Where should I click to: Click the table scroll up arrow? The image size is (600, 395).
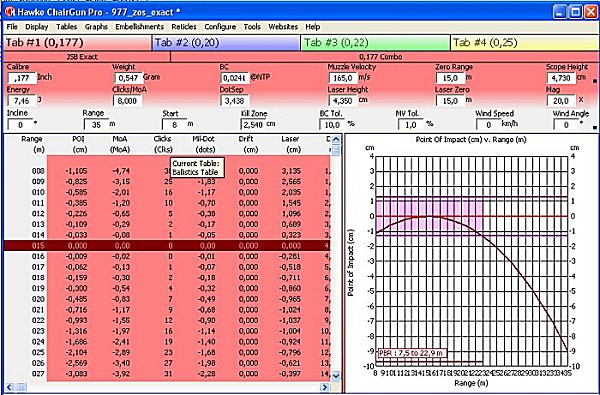click(x=336, y=140)
